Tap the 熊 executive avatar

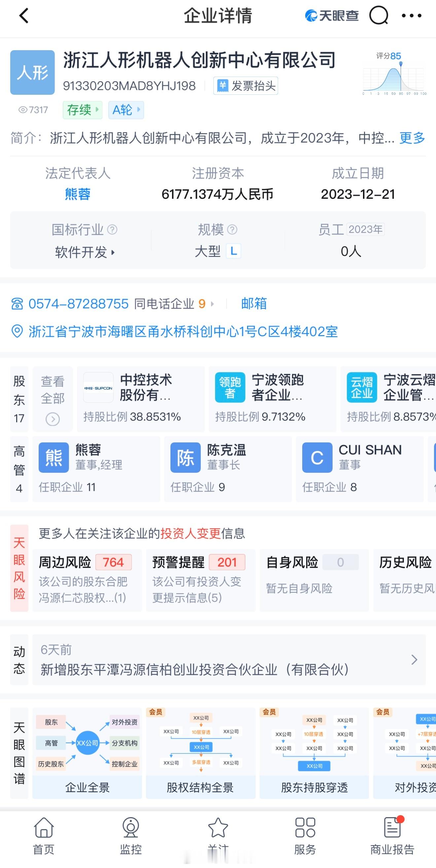click(54, 458)
